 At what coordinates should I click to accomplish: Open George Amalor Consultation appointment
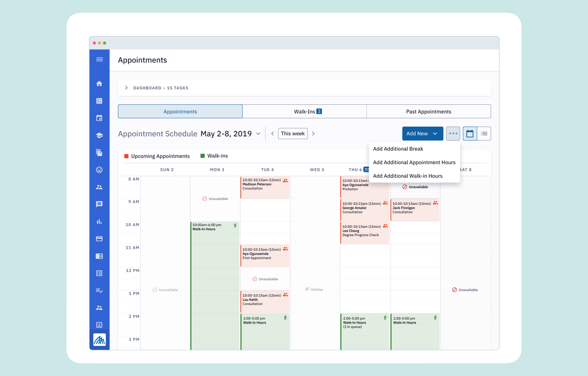[x=365, y=210]
